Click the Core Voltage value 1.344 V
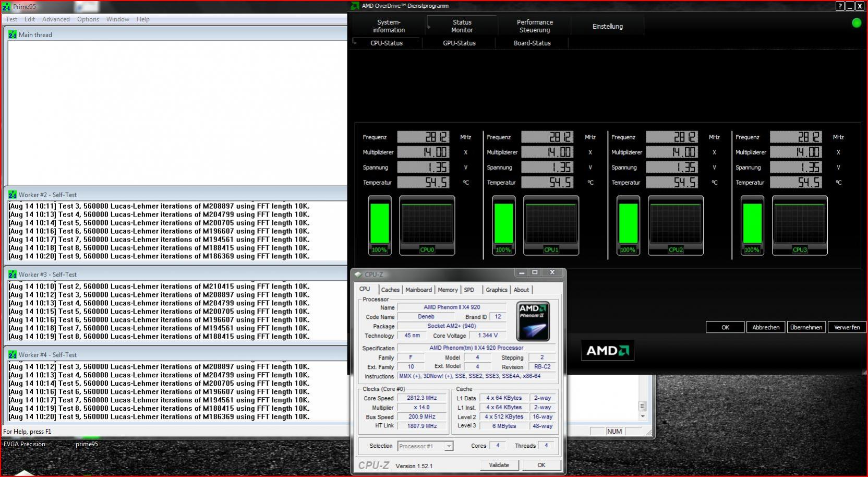 click(x=488, y=336)
